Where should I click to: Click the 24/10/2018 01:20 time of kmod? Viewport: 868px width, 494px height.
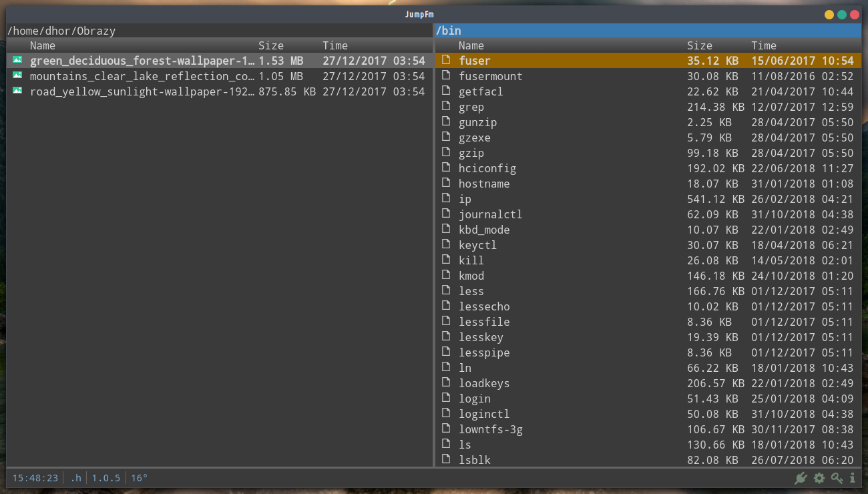(x=803, y=276)
